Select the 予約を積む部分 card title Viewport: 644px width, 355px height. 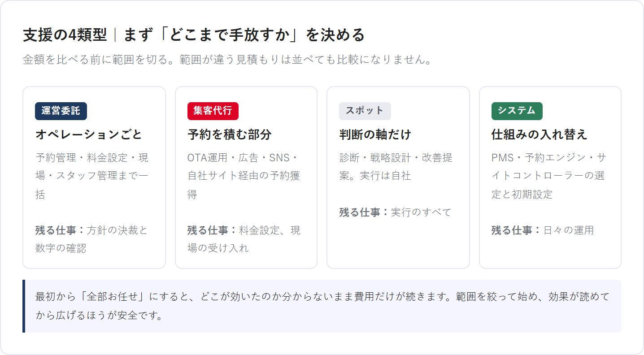(230, 134)
